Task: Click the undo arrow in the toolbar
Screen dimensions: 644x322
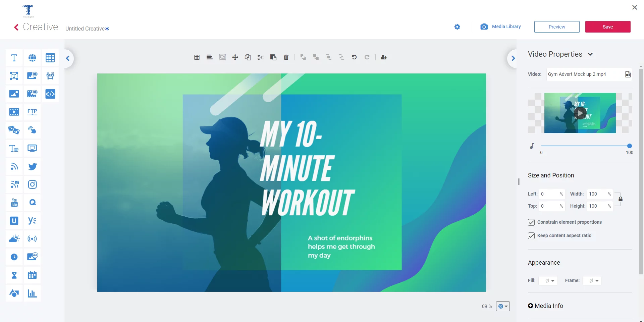Action: tap(354, 57)
